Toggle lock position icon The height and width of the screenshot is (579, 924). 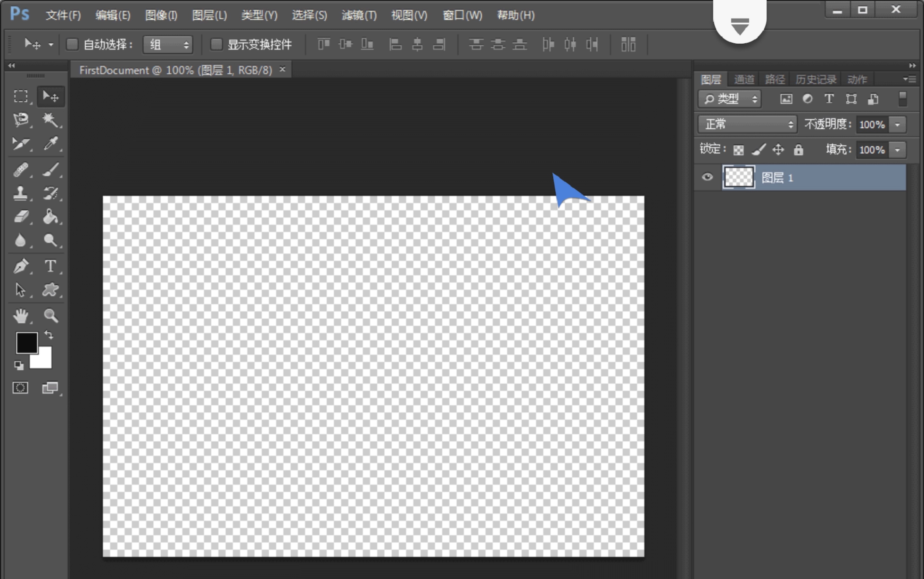pos(778,149)
